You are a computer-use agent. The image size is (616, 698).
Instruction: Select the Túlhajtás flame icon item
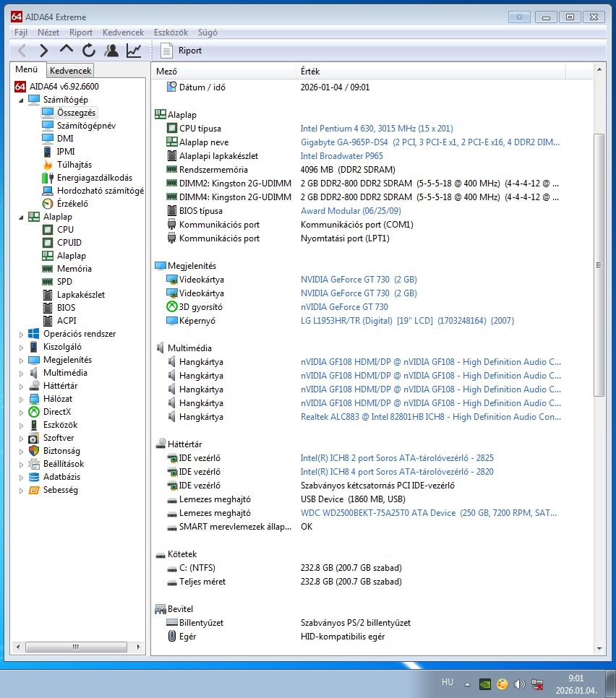[48, 165]
